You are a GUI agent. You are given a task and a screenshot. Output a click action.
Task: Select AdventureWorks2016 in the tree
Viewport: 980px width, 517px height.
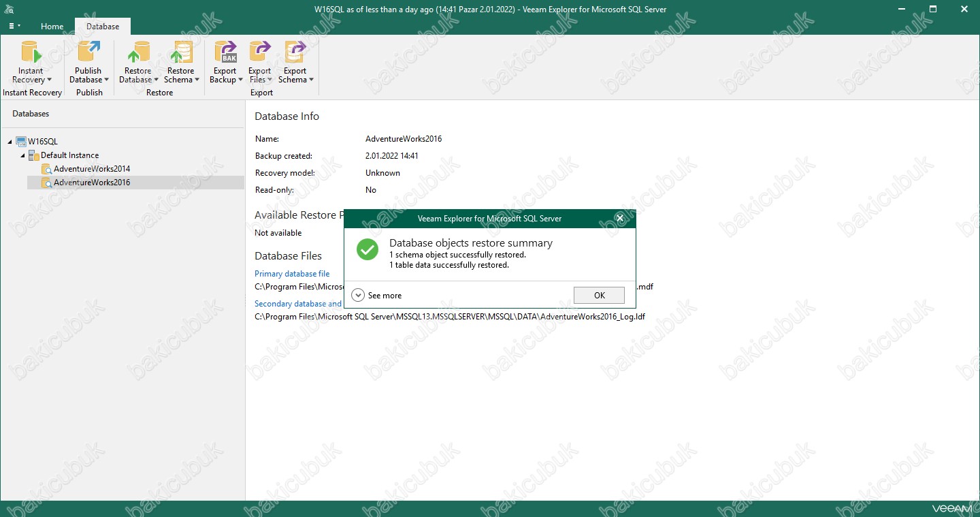coord(92,183)
